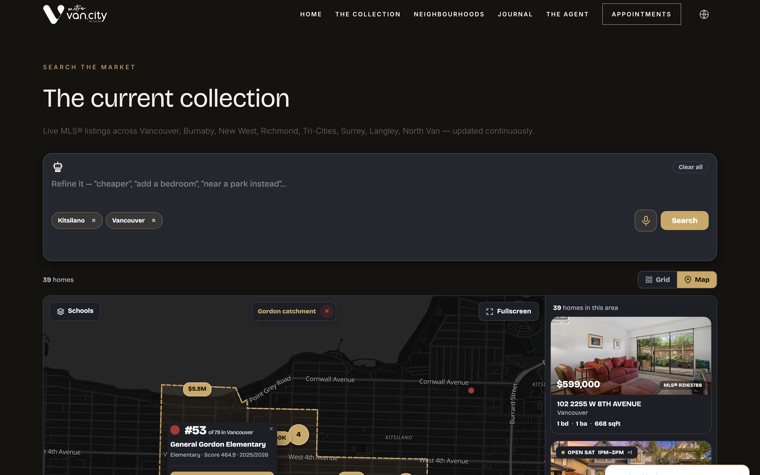Click the 39 homes count text
Viewport: 760px width, 475px height.
[58, 280]
